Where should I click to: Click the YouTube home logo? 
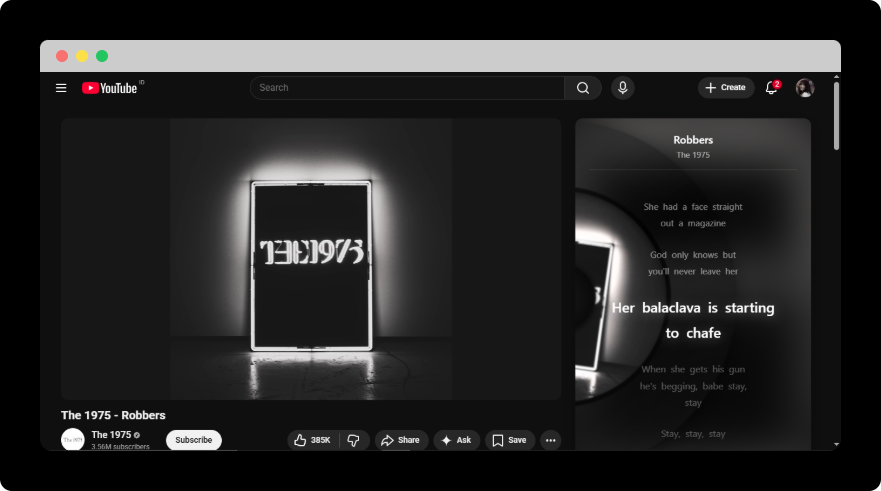pyautogui.click(x=110, y=88)
